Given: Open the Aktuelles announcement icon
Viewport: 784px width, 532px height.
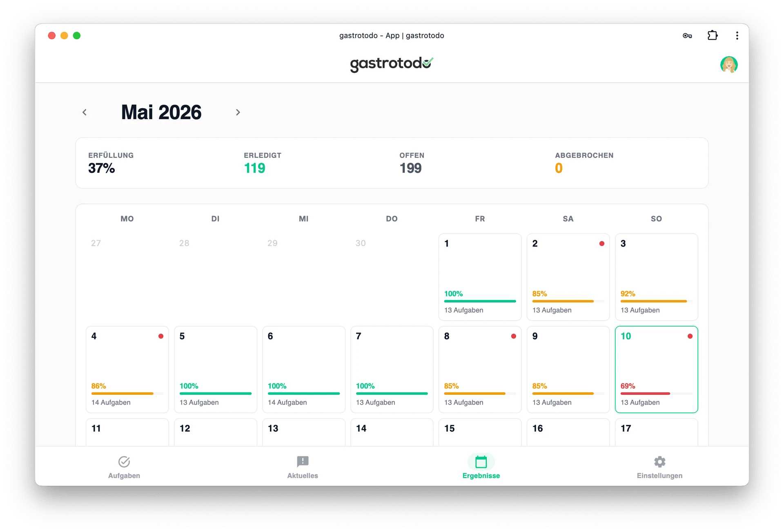Looking at the screenshot, I should pos(303,462).
